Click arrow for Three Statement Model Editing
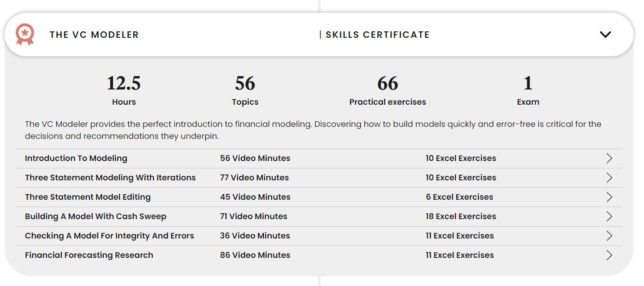 609,197
